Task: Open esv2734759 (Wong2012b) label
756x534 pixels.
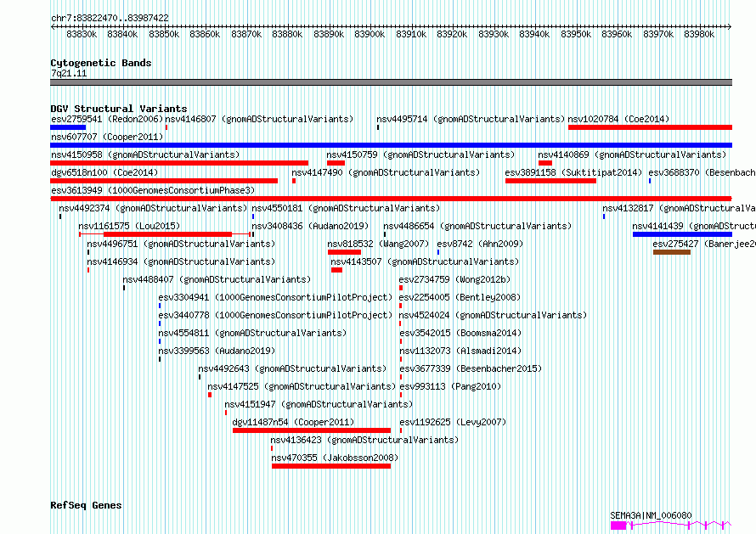Action: (x=454, y=279)
